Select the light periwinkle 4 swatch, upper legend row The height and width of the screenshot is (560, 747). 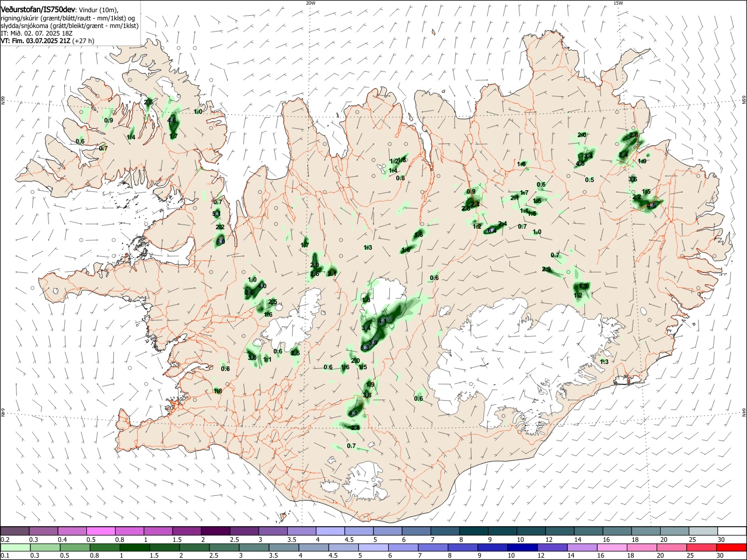click(x=330, y=531)
